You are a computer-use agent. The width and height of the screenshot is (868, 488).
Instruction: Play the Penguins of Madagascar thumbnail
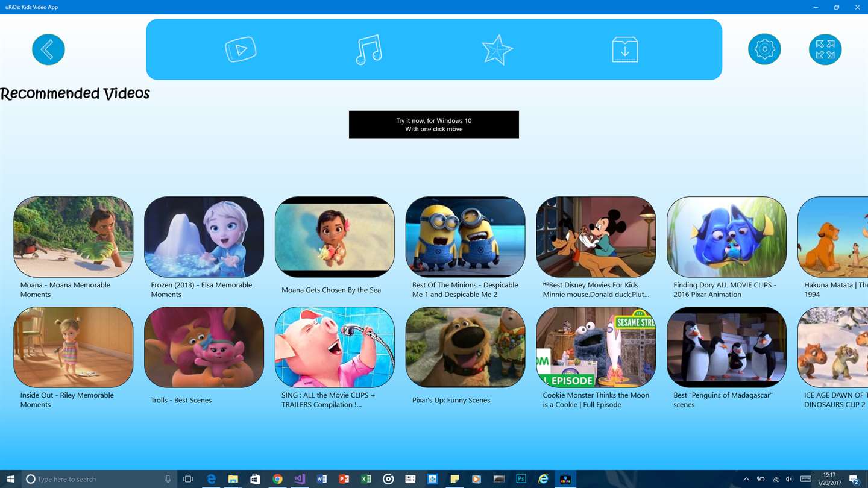click(x=727, y=347)
